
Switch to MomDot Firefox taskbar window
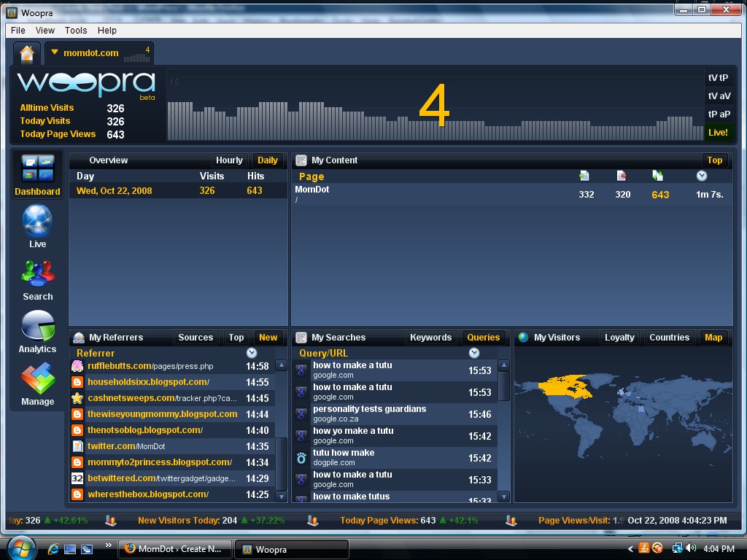click(175, 549)
